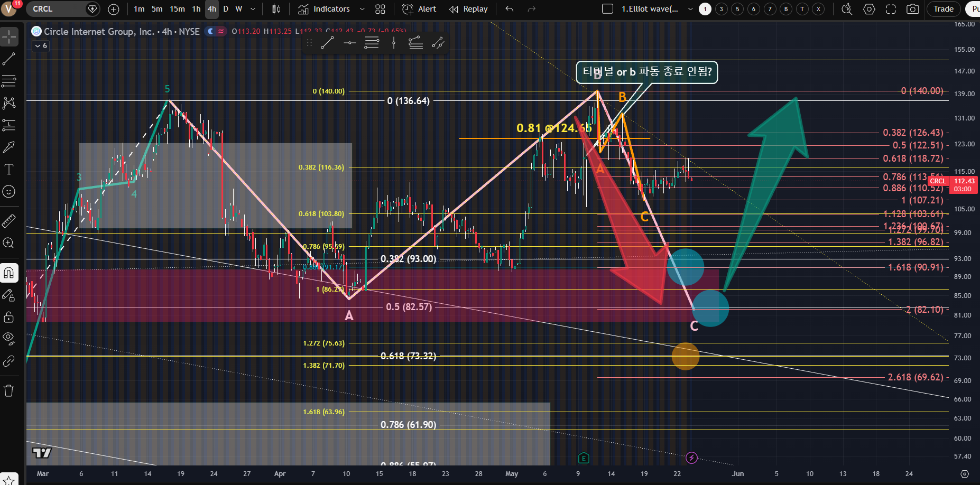Viewport: 980px width, 485px height.
Task: Select quick layout button X
Action: coord(818,9)
